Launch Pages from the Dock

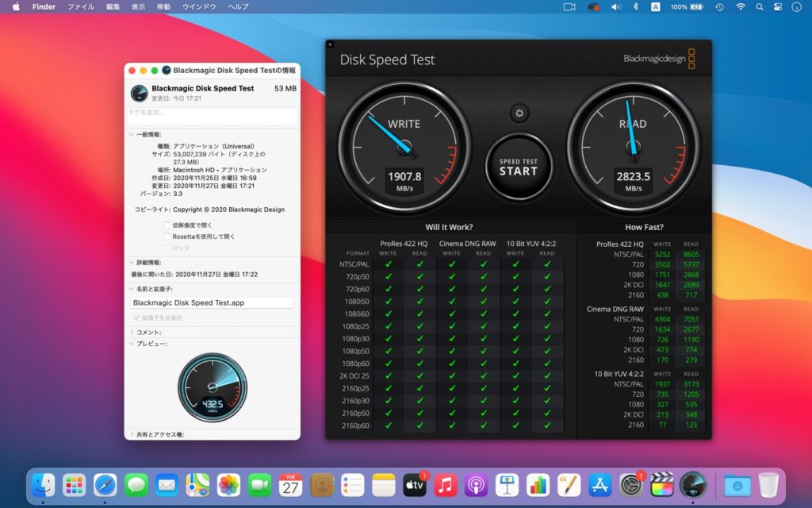tap(569, 485)
